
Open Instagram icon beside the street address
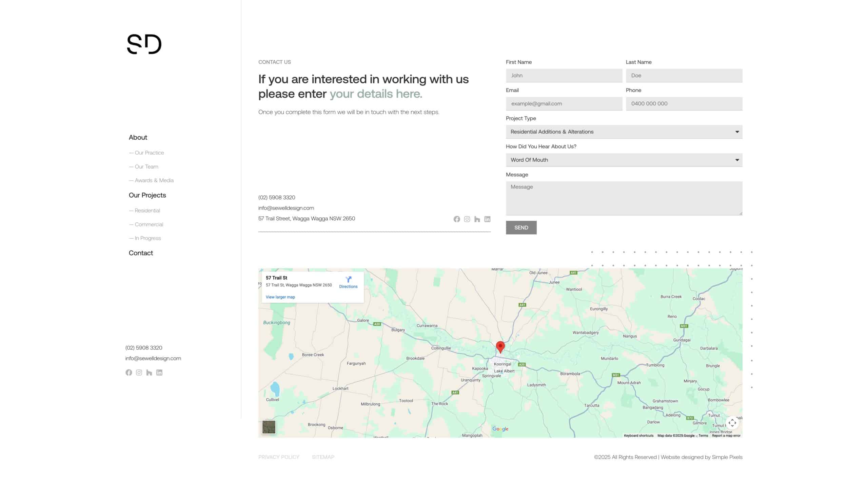click(467, 219)
